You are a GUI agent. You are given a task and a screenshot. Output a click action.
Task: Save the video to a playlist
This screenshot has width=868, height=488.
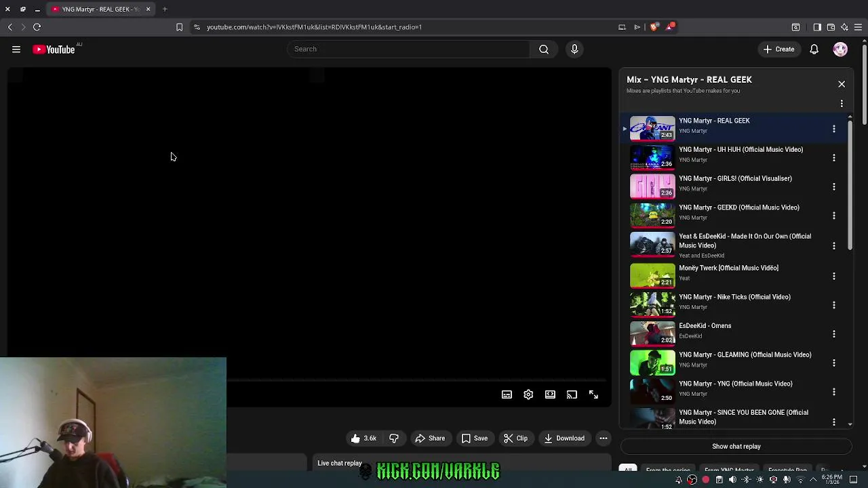coord(475,439)
